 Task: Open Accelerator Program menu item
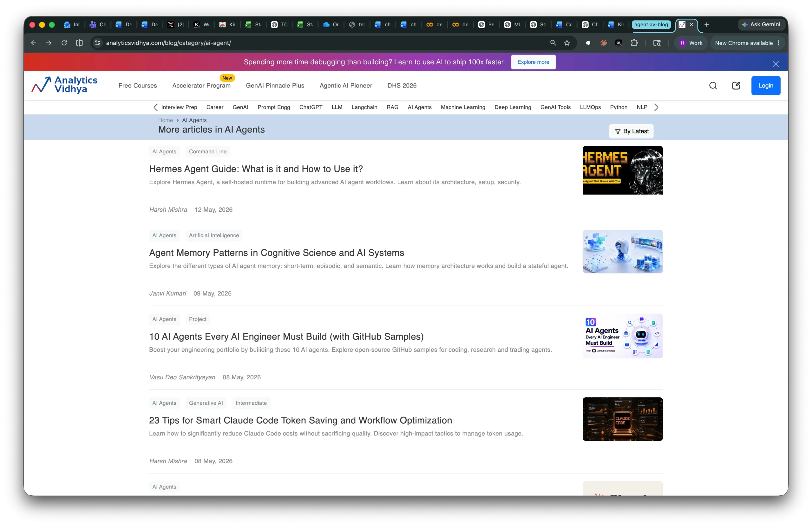201,86
